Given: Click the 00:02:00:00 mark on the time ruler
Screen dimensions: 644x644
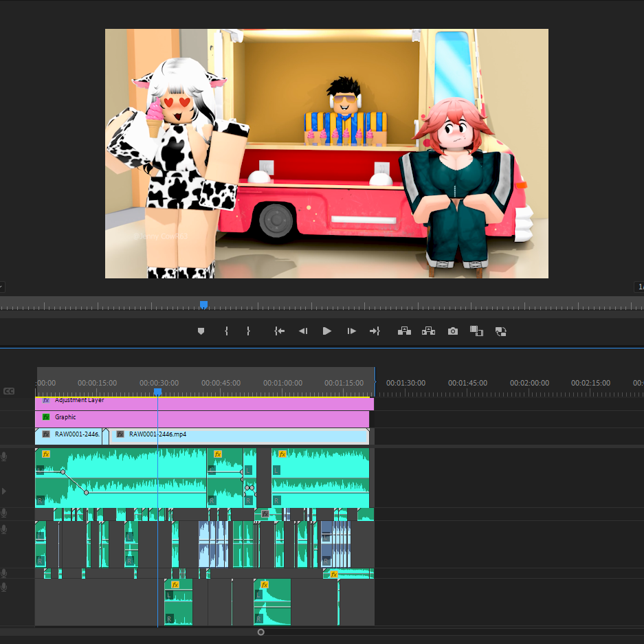Looking at the screenshot, I should click(x=529, y=383).
